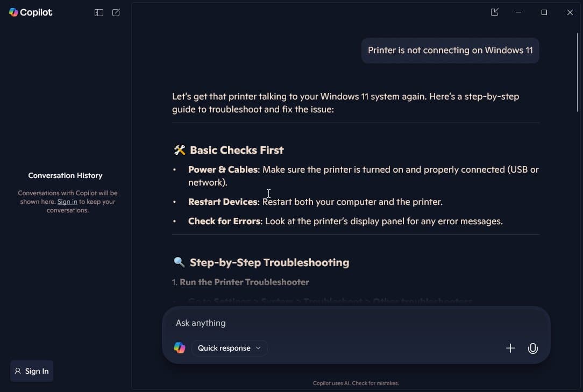Click the colorful Copilot icon in message box

click(180, 348)
